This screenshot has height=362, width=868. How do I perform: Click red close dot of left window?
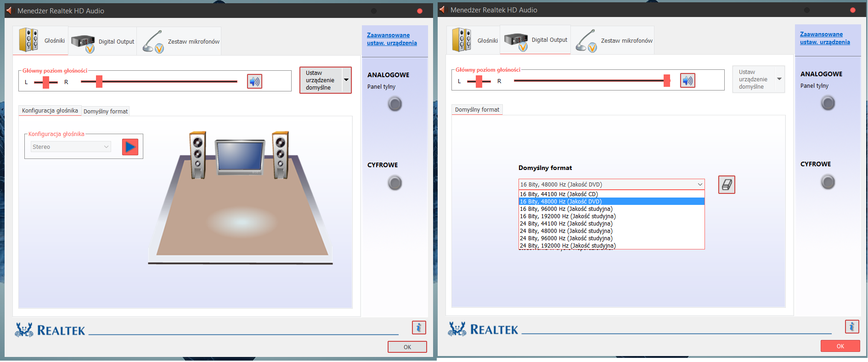pos(420,11)
